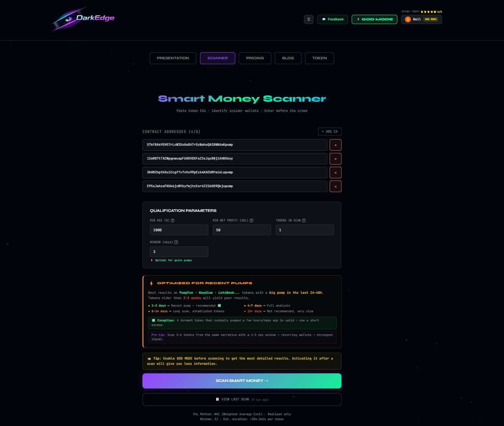Open the PRICING tab

pyautogui.click(x=255, y=58)
